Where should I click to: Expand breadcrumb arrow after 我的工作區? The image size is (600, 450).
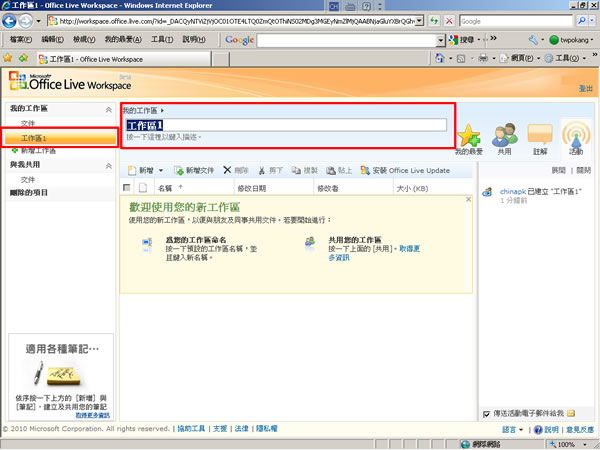click(162, 110)
